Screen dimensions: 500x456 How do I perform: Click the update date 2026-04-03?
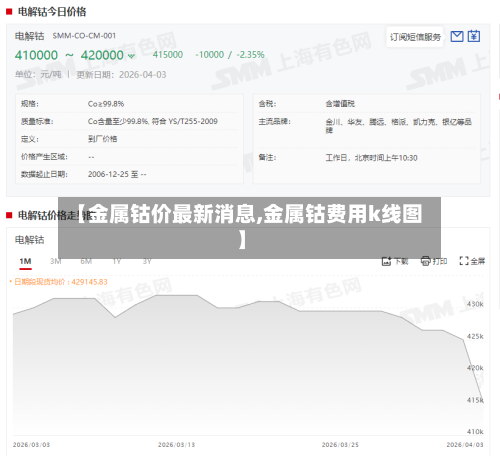(143, 75)
